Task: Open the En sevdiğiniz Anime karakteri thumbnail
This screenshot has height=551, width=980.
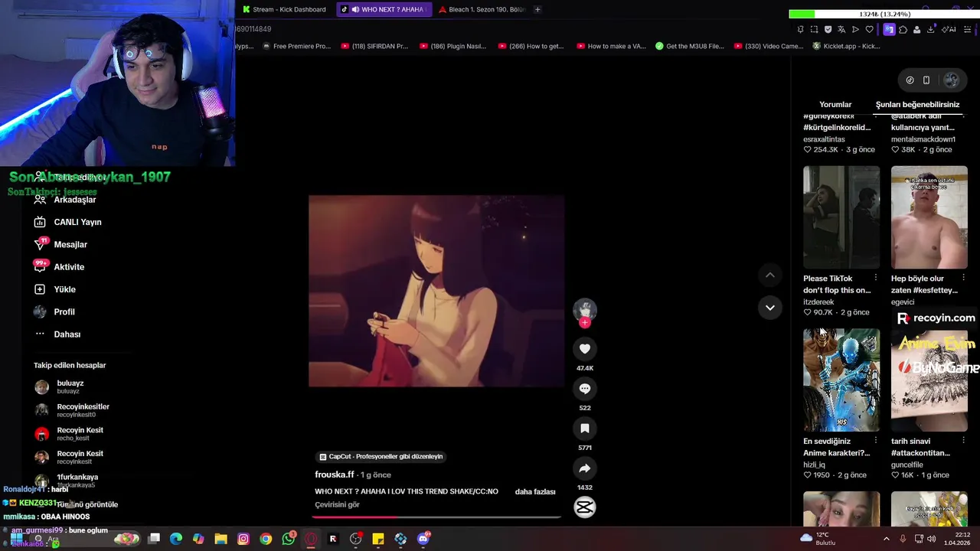Action: (841, 380)
